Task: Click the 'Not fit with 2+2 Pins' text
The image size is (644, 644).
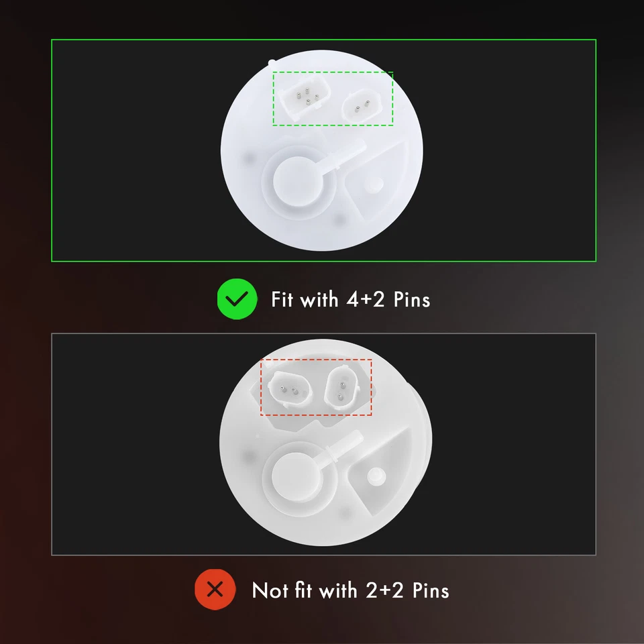Action: coord(350,590)
